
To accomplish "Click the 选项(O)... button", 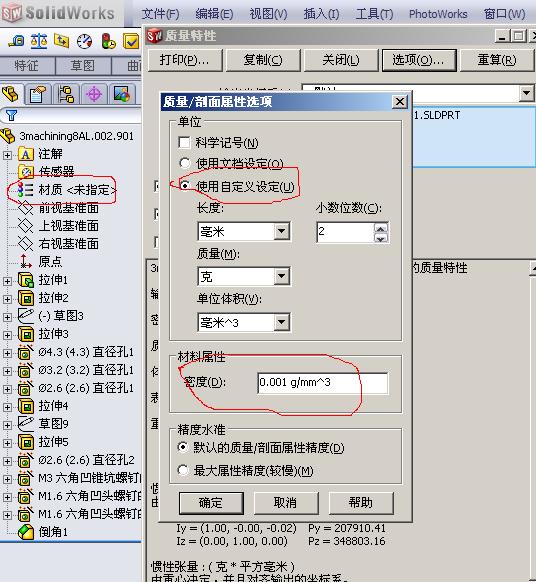I will (x=419, y=60).
